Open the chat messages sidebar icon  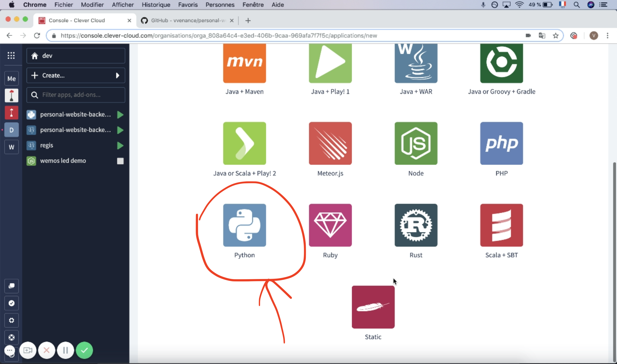click(x=12, y=286)
